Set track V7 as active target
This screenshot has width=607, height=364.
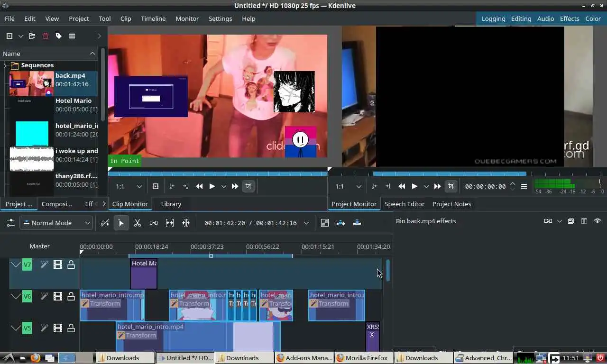(x=27, y=264)
